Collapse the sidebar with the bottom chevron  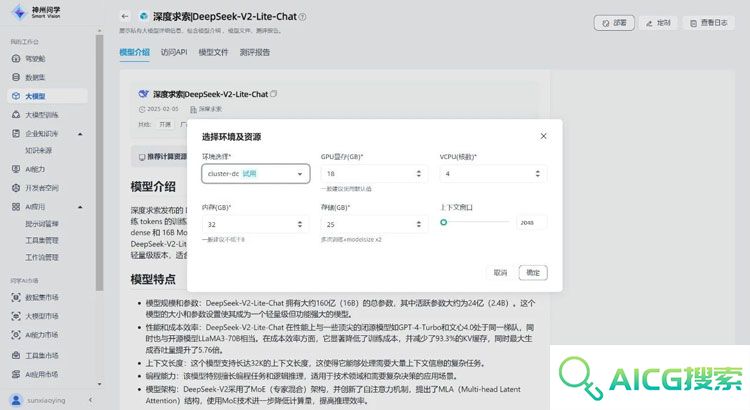[90, 399]
